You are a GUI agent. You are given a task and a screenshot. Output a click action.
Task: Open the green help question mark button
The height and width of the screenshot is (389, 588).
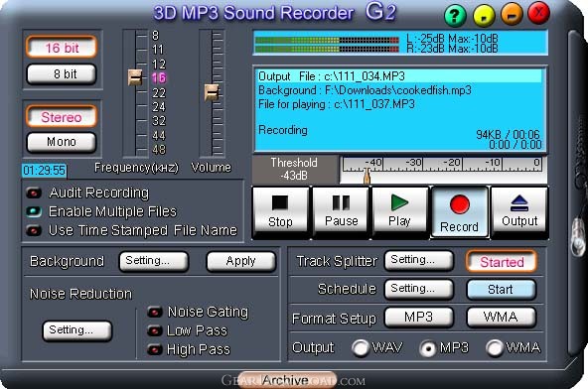pyautogui.click(x=455, y=15)
